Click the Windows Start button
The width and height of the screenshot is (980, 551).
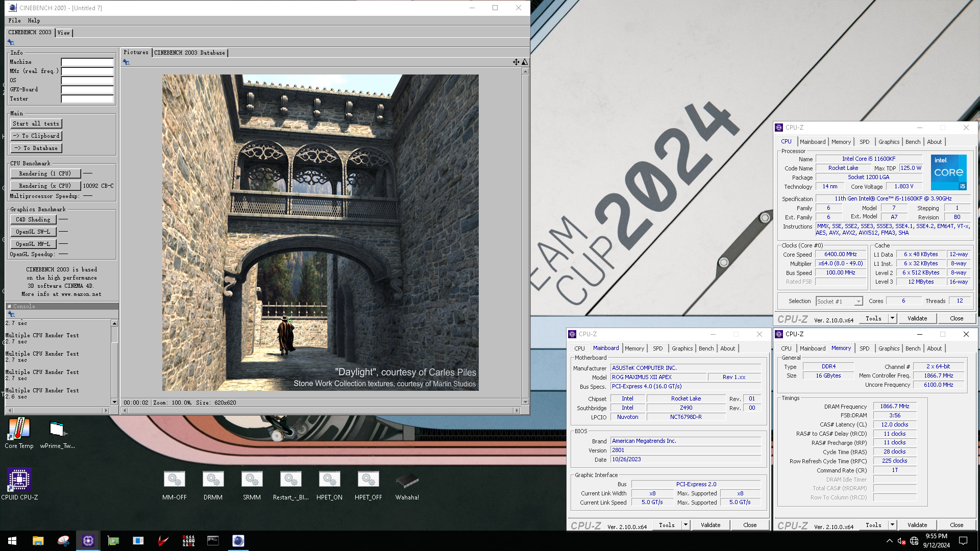pyautogui.click(x=12, y=541)
